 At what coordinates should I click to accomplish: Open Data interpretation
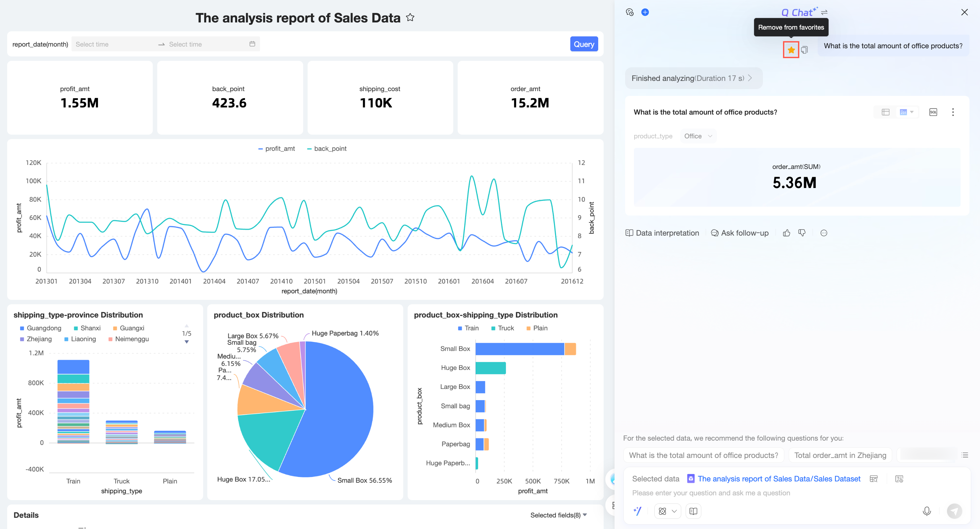[662, 233]
